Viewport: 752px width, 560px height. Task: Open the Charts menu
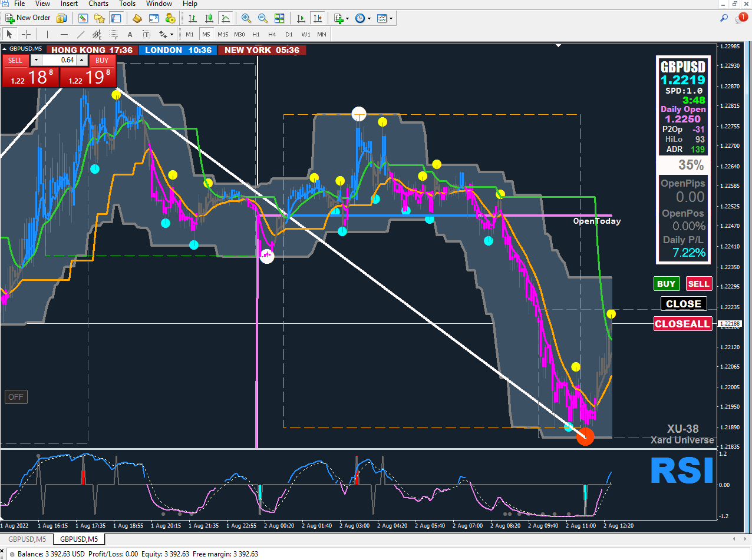click(98, 4)
